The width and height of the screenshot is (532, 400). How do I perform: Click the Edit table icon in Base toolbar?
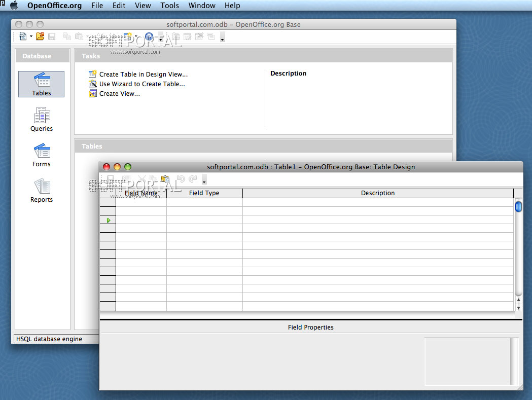point(187,37)
